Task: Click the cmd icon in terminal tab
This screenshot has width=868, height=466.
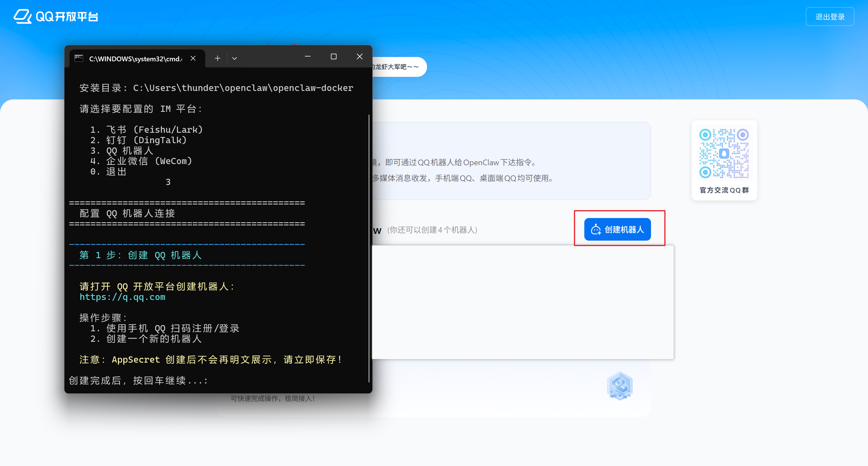Action: pyautogui.click(x=79, y=58)
